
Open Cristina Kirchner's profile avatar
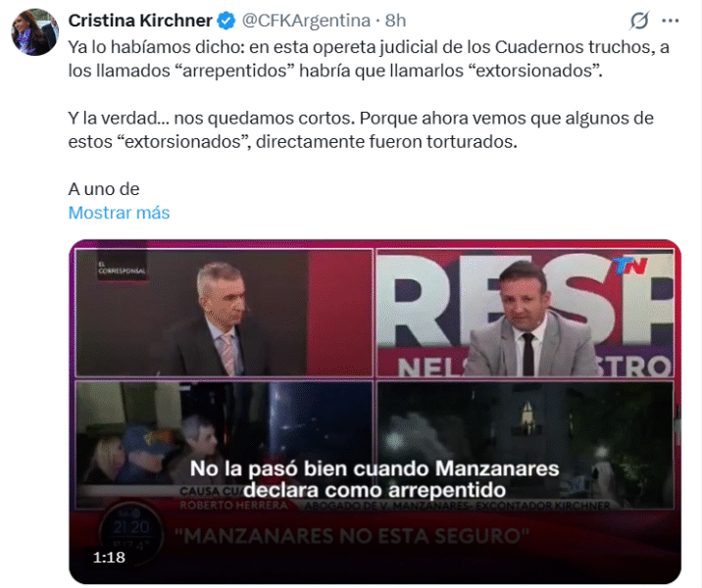pyautogui.click(x=34, y=32)
